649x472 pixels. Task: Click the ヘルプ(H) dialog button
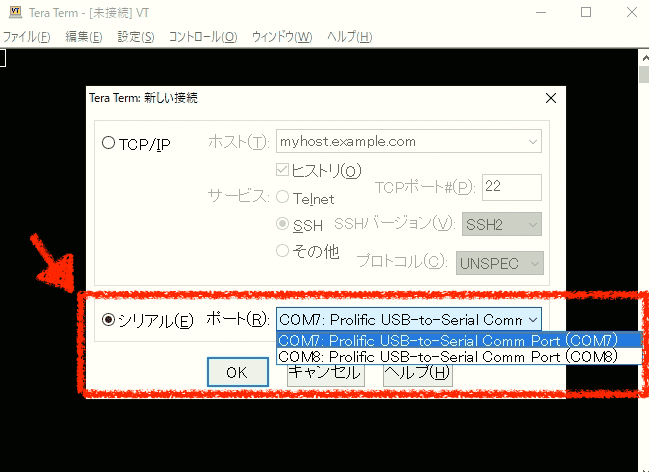pyautogui.click(x=418, y=375)
